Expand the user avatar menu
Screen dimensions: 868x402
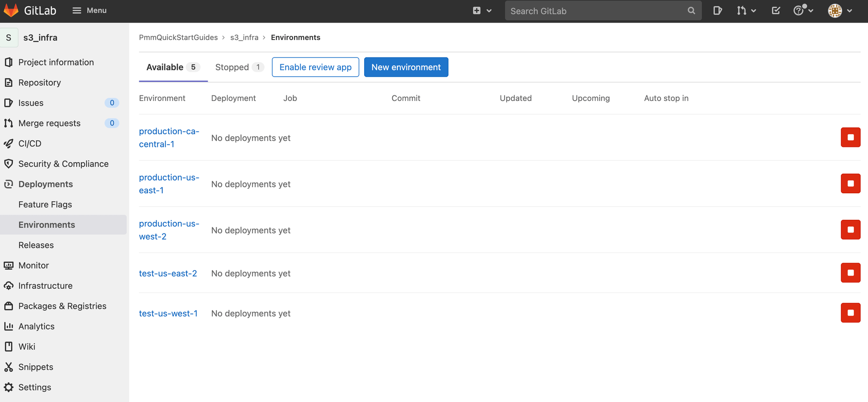[x=838, y=11]
